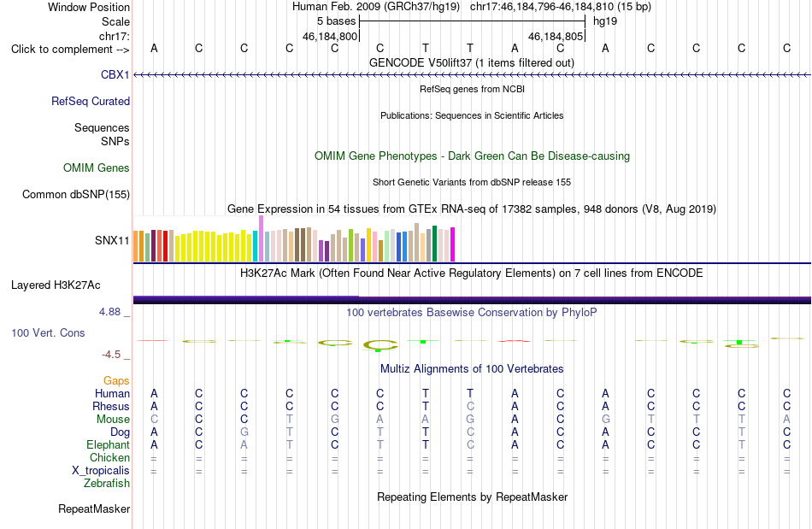Click the OMIM Genes track label
Viewport: 812px width, 529px height.
point(97,168)
